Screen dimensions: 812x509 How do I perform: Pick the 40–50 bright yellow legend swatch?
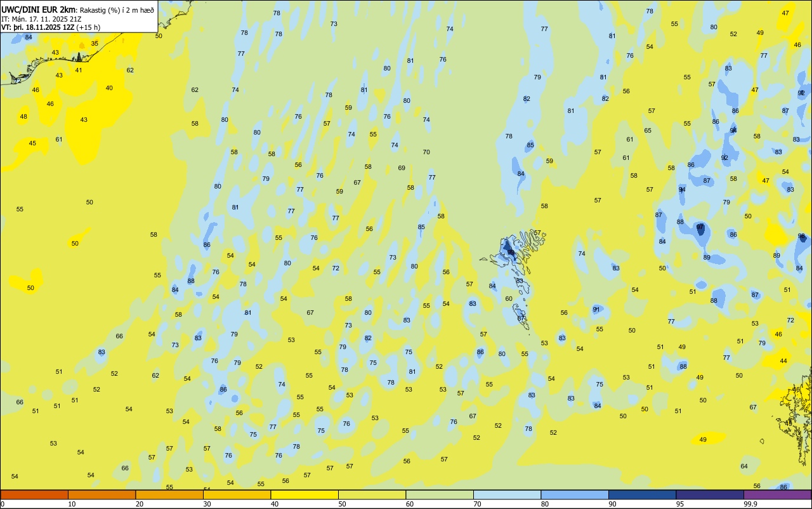(304, 494)
